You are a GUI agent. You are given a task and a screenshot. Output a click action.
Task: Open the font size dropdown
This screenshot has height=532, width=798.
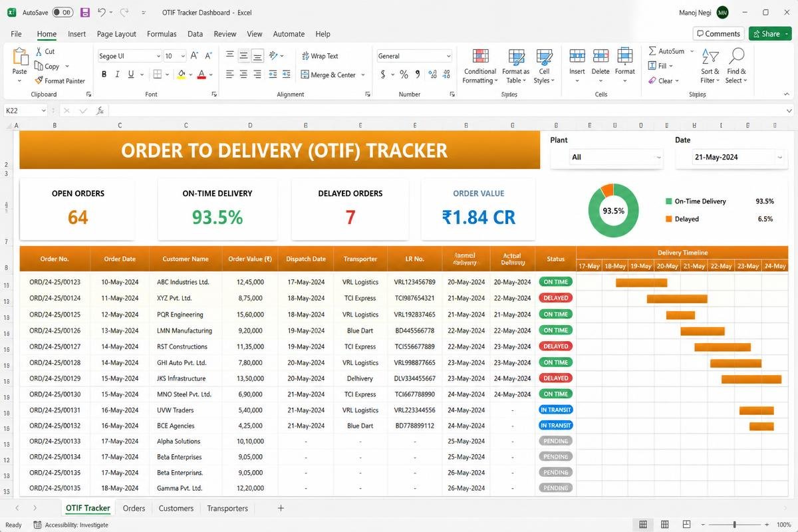pyautogui.click(x=182, y=57)
